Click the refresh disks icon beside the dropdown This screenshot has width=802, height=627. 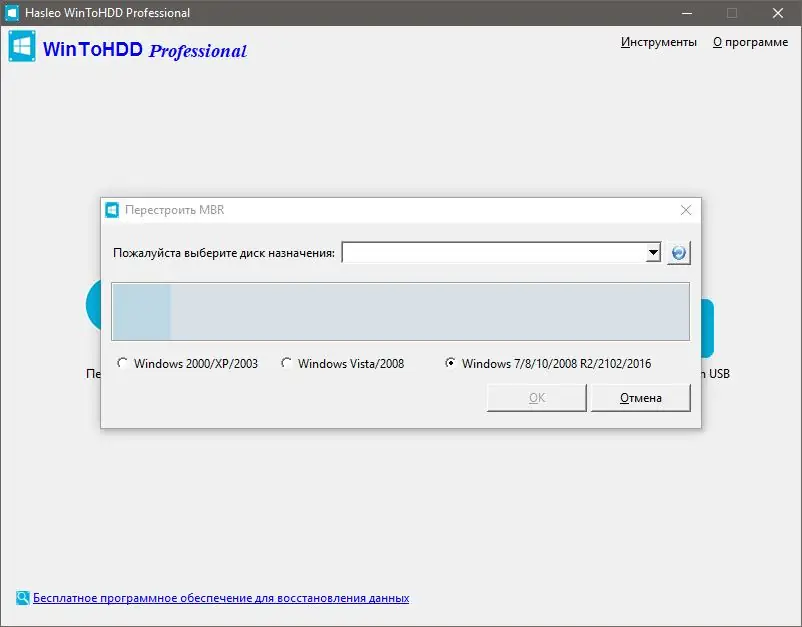click(678, 252)
